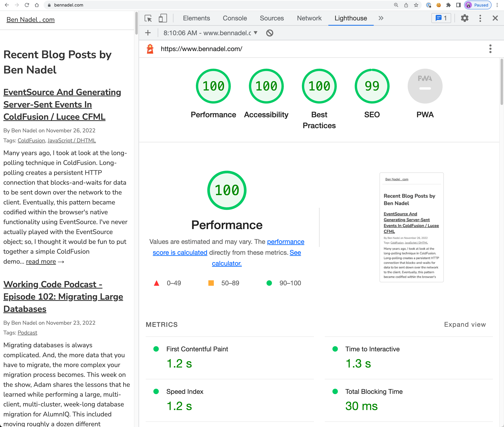Open the Chrome extensions puzzle icon
504x427 pixels.
[x=448, y=5]
